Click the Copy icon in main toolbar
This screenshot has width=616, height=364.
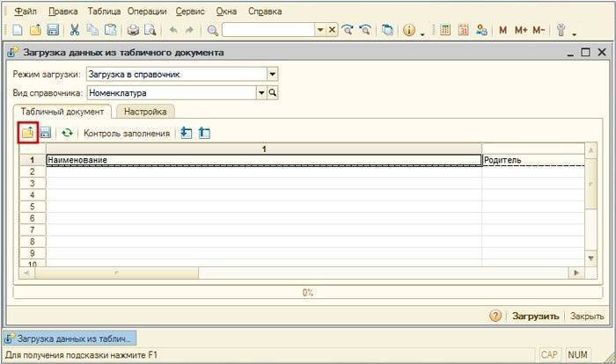92,30
